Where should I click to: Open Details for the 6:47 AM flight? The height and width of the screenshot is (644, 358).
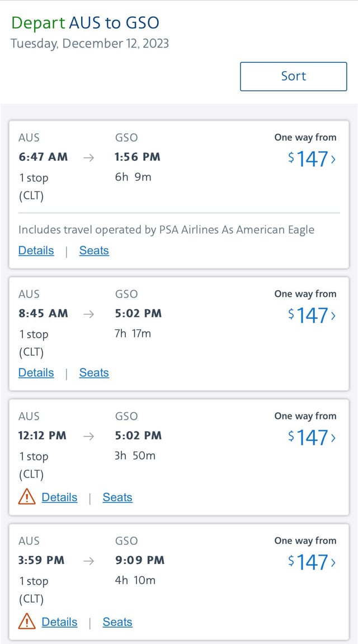[x=36, y=250]
